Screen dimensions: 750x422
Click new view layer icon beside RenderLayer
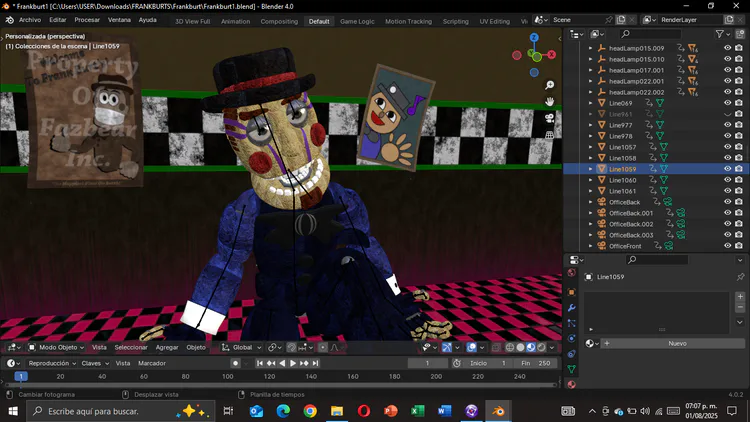pos(729,20)
